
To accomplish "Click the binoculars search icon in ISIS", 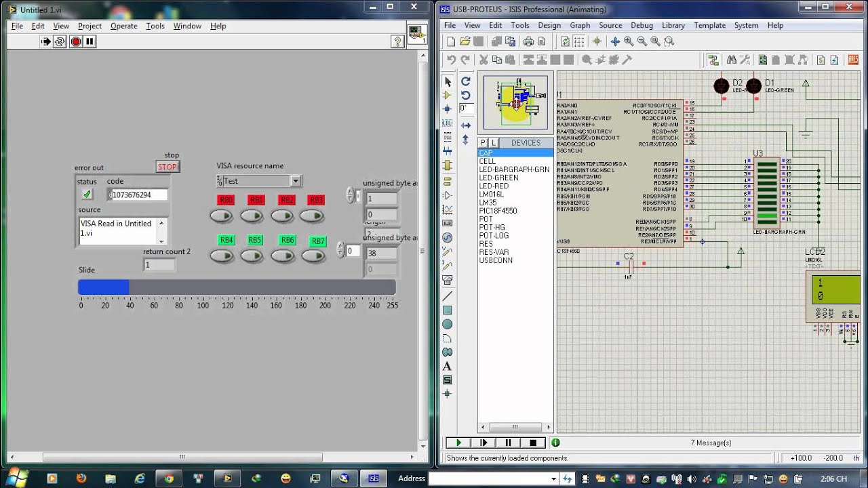I will (x=730, y=60).
